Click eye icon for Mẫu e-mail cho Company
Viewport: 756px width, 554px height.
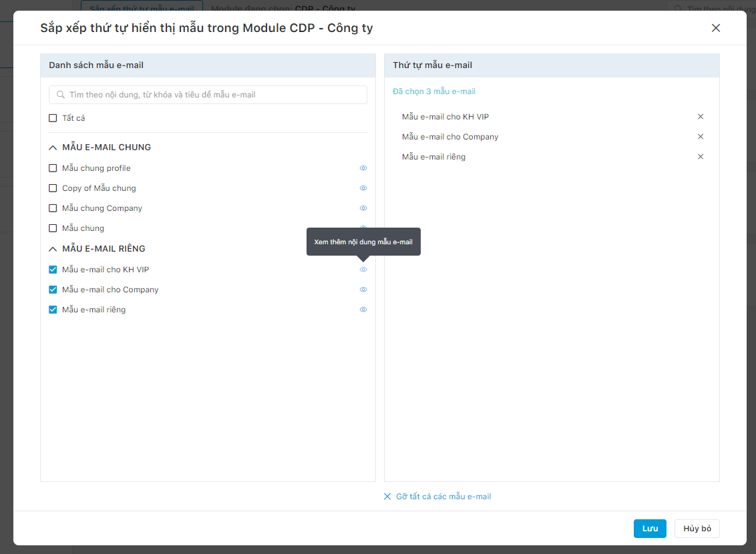point(363,290)
